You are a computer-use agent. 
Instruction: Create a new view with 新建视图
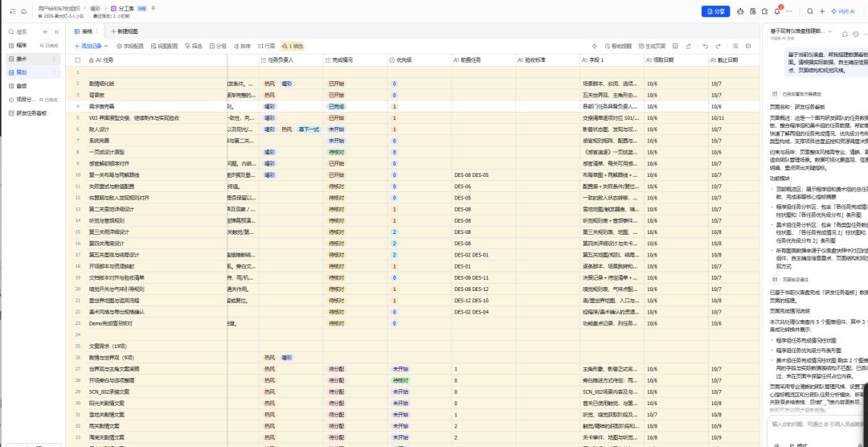pyautogui.click(x=125, y=31)
